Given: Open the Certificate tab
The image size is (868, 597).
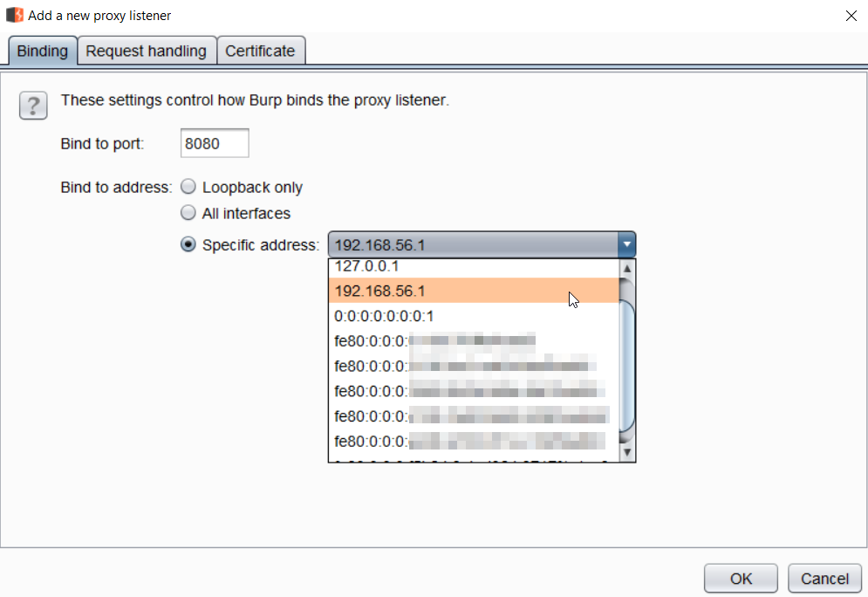Looking at the screenshot, I should [260, 51].
